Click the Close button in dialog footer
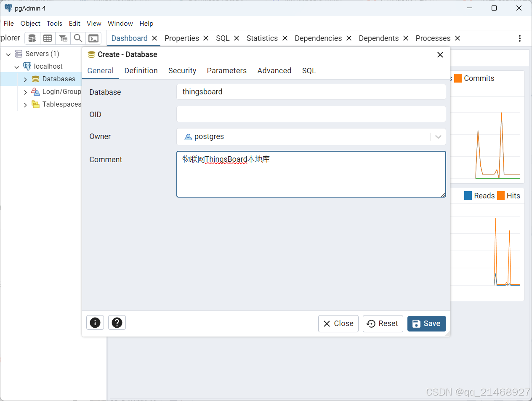532x401 pixels. pyautogui.click(x=338, y=323)
